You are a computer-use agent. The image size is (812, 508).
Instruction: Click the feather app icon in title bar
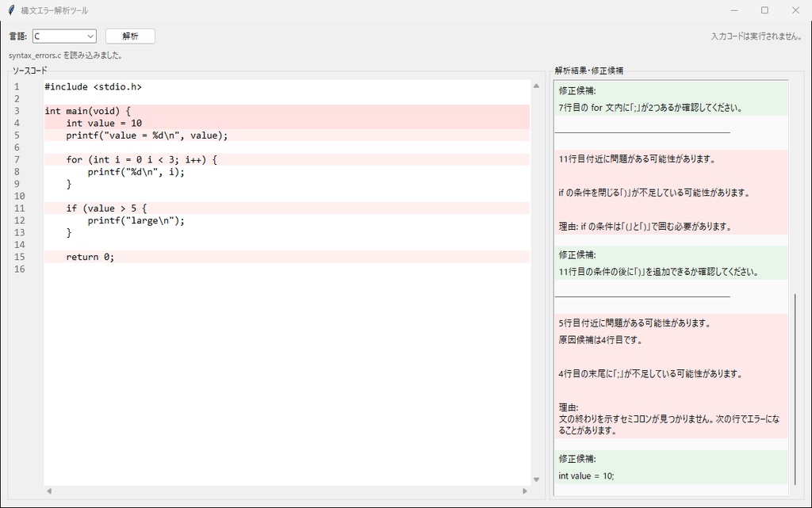tap(11, 10)
